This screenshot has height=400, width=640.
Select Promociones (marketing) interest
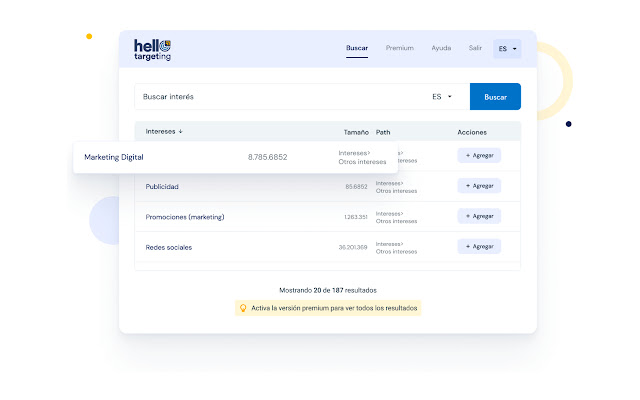(185, 217)
